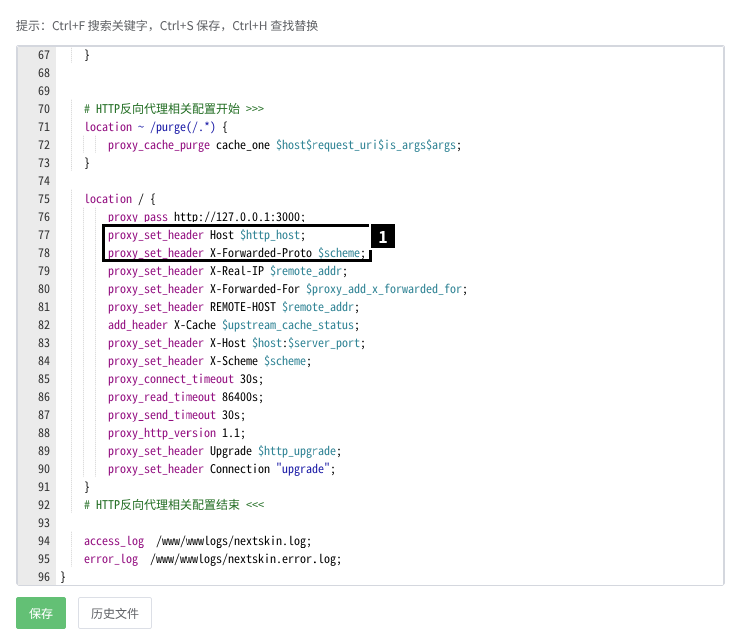Click the green 保存 save button
Screen dimensions: 741x644
coord(41,613)
